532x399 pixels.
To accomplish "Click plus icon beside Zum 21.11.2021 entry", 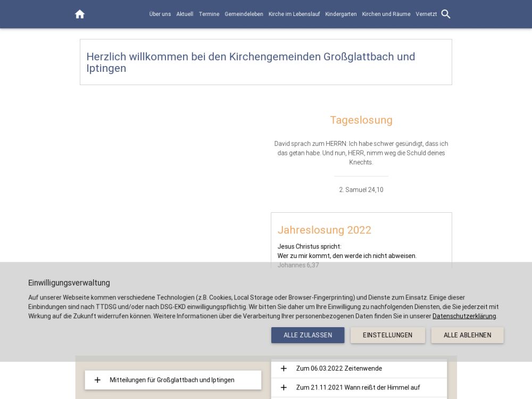I will click(x=284, y=388).
